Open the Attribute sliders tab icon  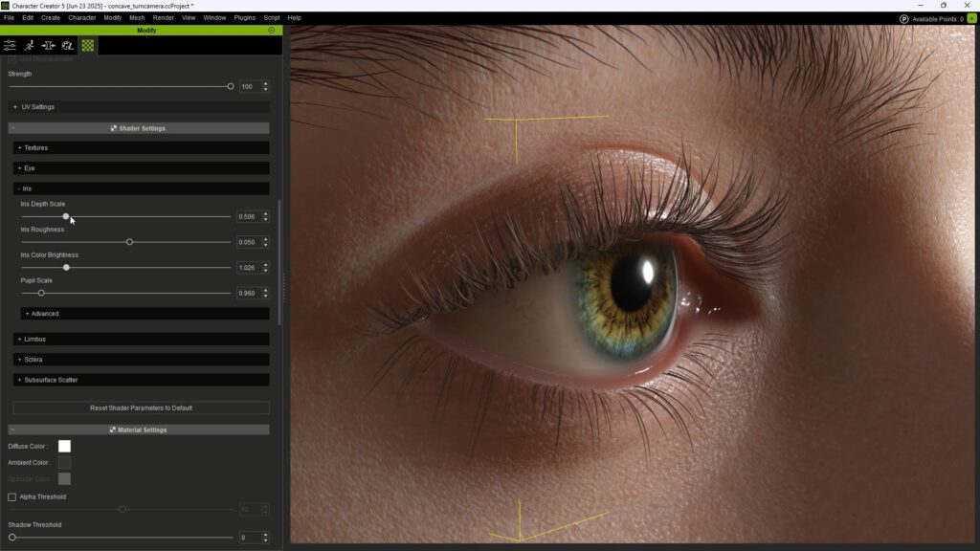[x=10, y=45]
